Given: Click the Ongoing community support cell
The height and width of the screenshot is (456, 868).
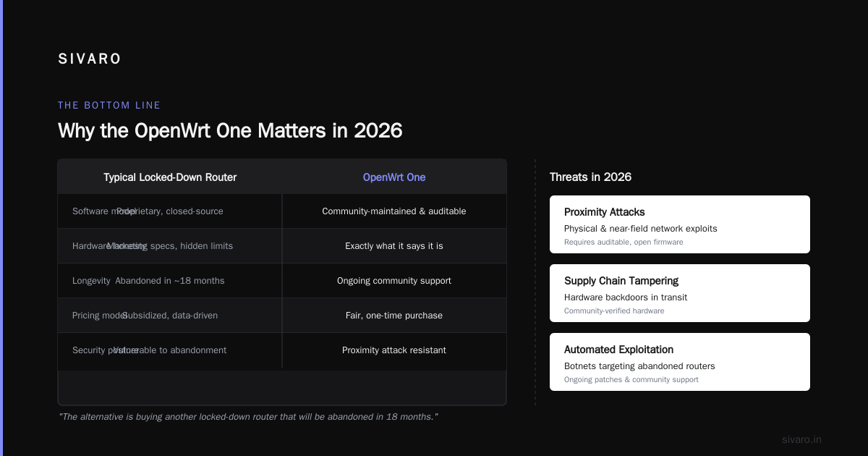Looking at the screenshot, I should 394,281.
